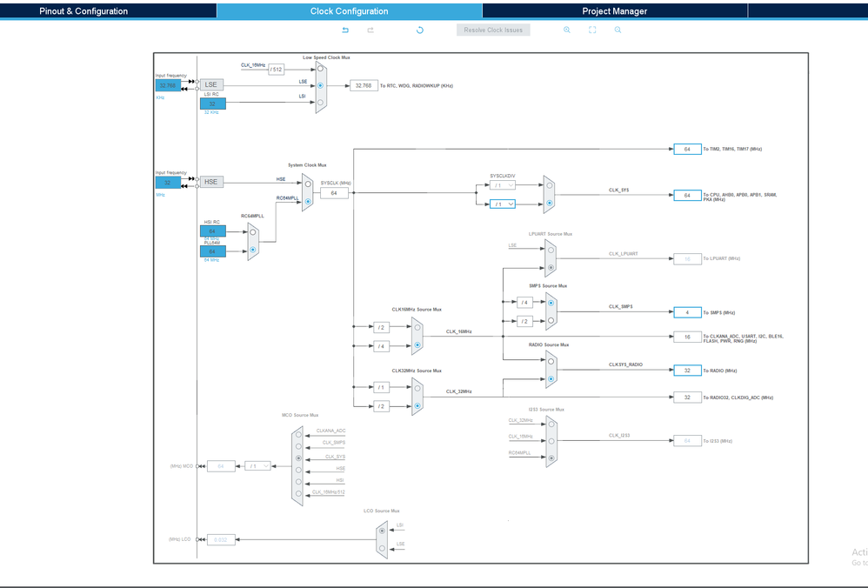Click the HSE input frequency field 32

[168, 183]
